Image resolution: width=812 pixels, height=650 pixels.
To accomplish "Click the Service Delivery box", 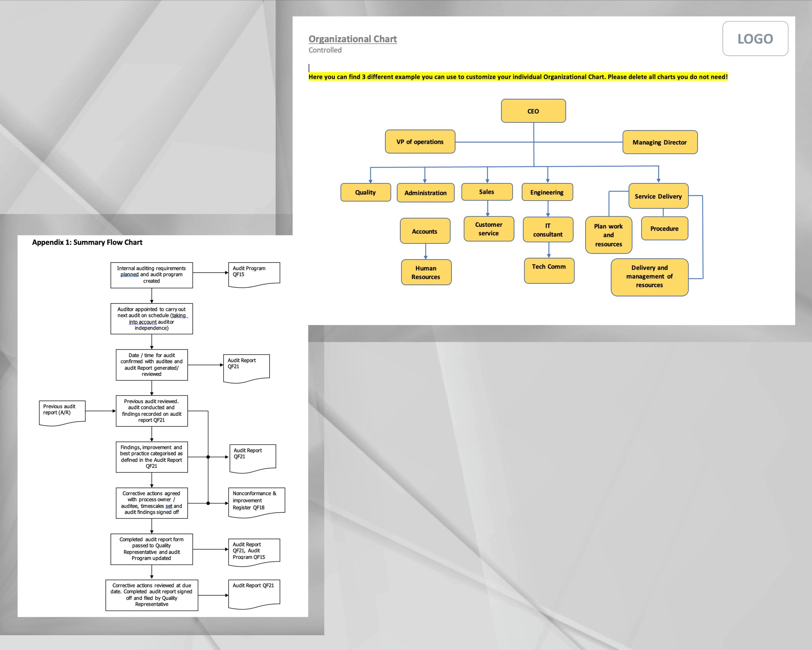I will [658, 196].
